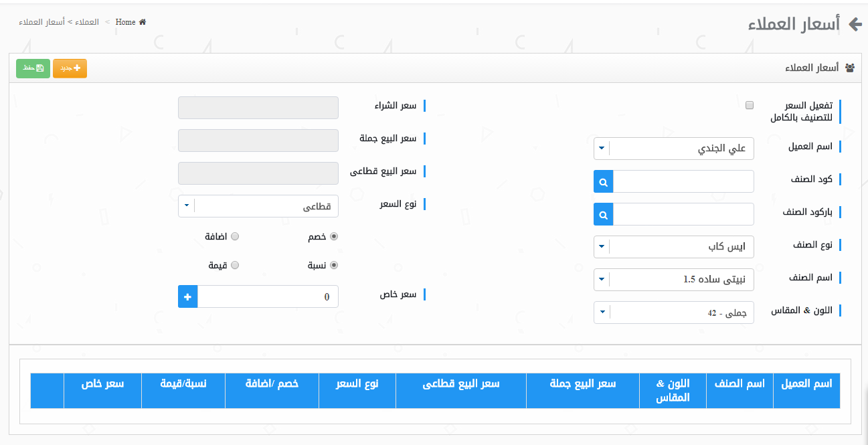The width and height of the screenshot is (868, 445).
Task: Click the back arrow beside أسعار العملاء title
Action: pyautogui.click(x=855, y=25)
